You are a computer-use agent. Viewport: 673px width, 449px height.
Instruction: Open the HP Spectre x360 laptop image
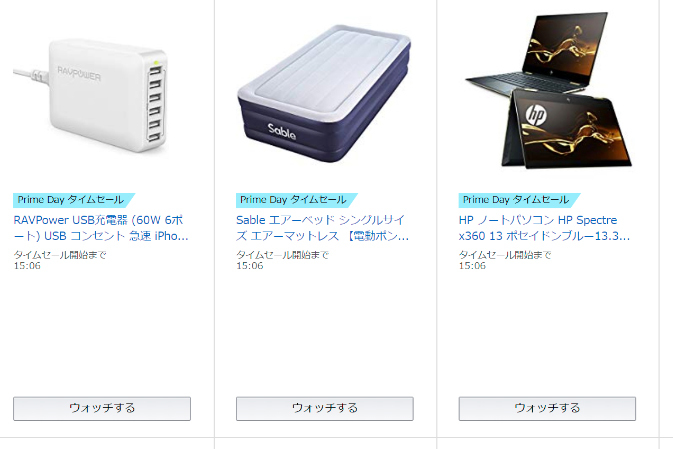pos(549,90)
